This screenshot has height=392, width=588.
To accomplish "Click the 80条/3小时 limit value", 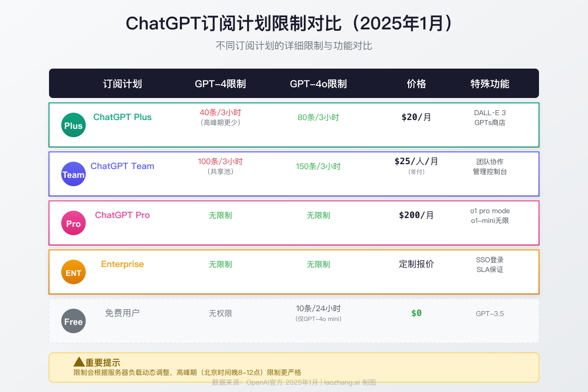I will point(318,118).
